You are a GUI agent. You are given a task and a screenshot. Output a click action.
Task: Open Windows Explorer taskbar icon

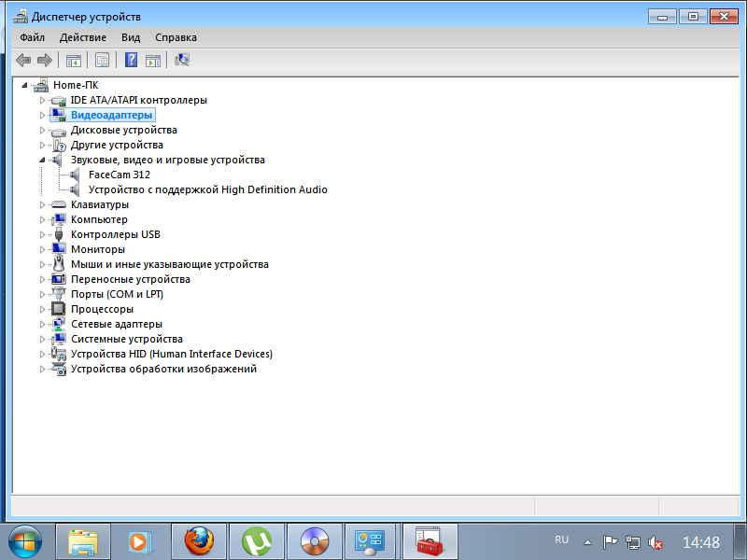click(83, 541)
